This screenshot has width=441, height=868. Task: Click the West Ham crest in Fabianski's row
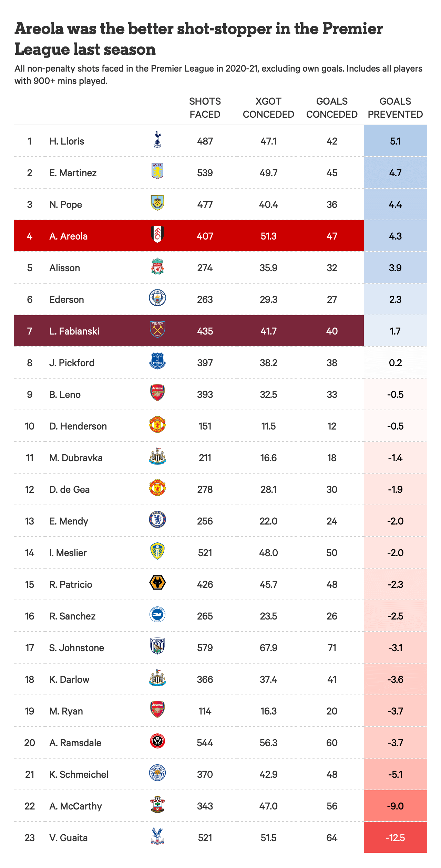tap(157, 329)
